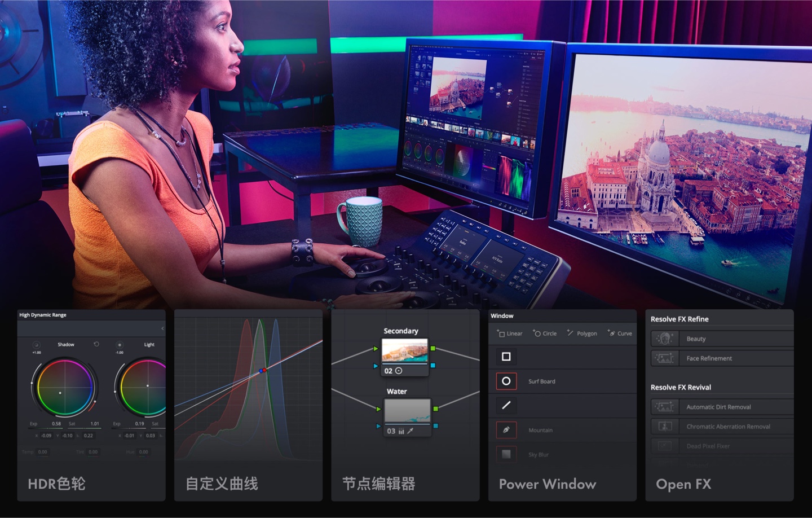Click the Shadow Exp value 0.58
812x518 pixels.
[x=56, y=423]
